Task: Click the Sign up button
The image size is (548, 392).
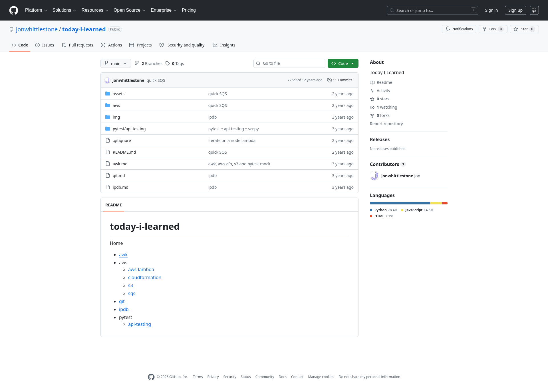Action: click(x=515, y=10)
